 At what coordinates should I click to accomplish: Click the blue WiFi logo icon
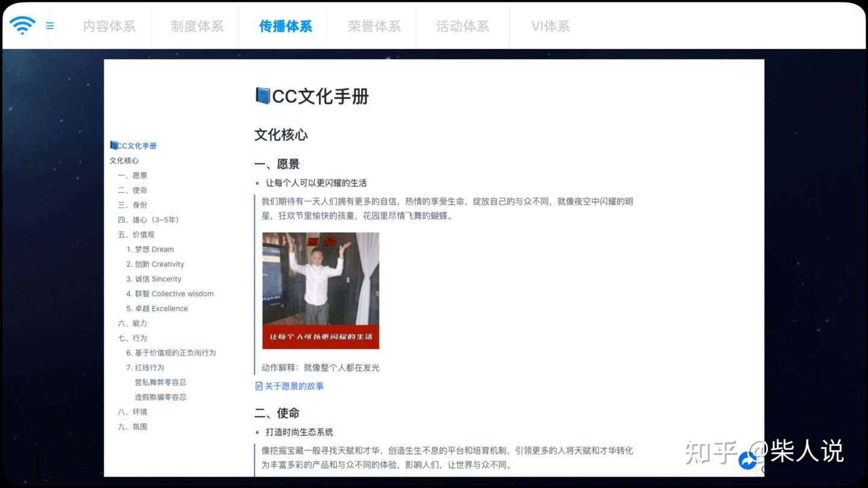(22, 26)
